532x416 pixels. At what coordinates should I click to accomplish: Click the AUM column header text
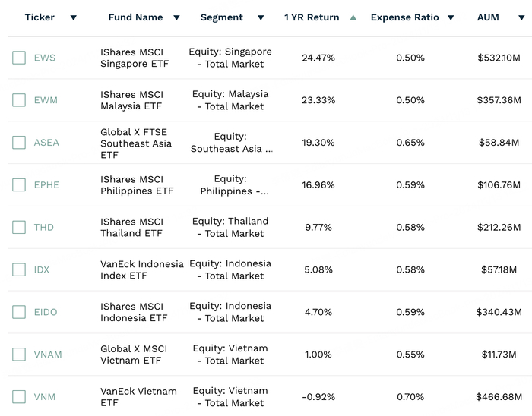click(x=488, y=17)
